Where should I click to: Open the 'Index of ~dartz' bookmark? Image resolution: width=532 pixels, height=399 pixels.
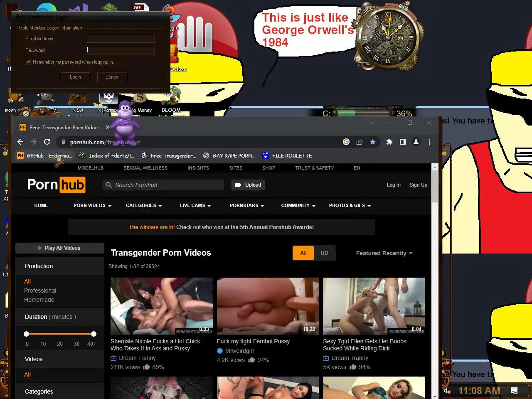pos(107,155)
